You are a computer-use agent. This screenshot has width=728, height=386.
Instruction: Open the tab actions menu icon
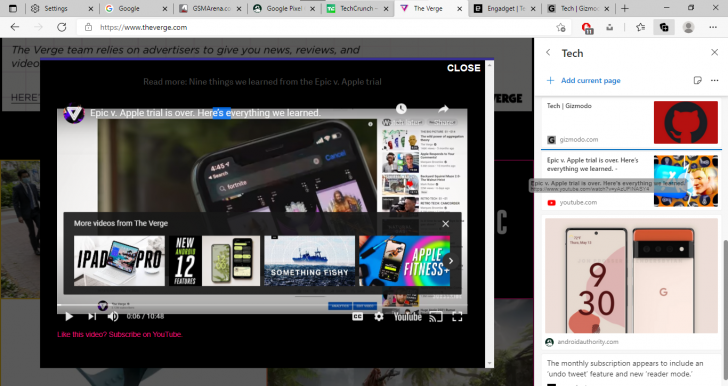13,8
